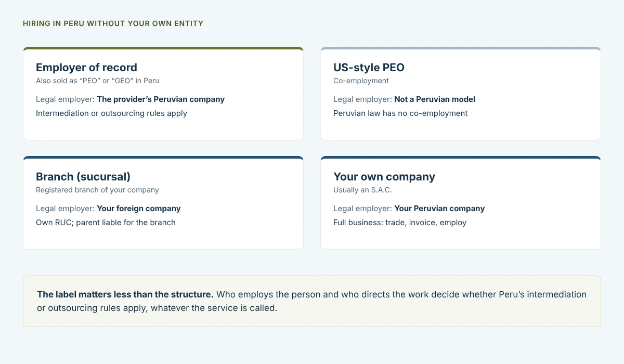Select the 'Employer of record' card title
Viewport: 624px width, 364px height.
[x=86, y=68]
